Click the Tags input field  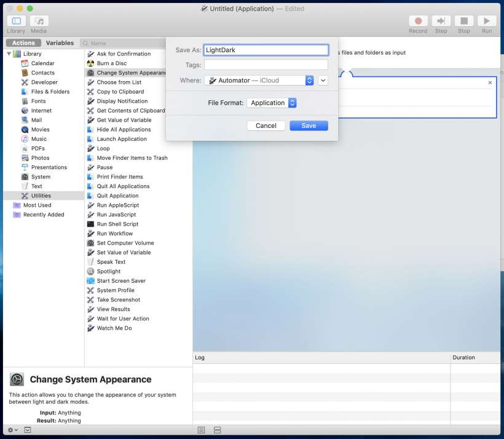click(266, 65)
